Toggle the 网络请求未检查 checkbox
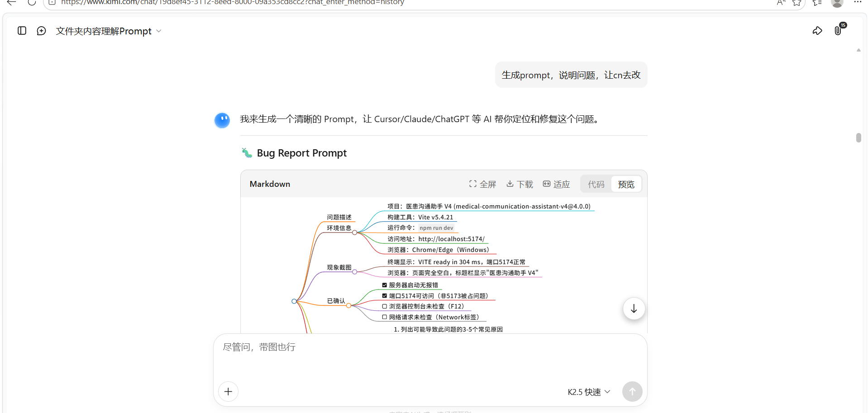 click(x=385, y=318)
